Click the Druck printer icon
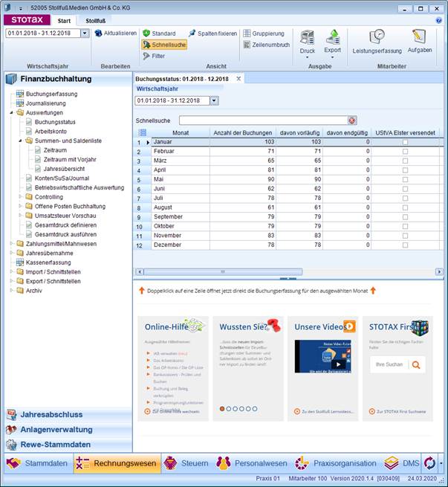Image resolution: width=448 pixels, height=487 pixels. coord(307,38)
